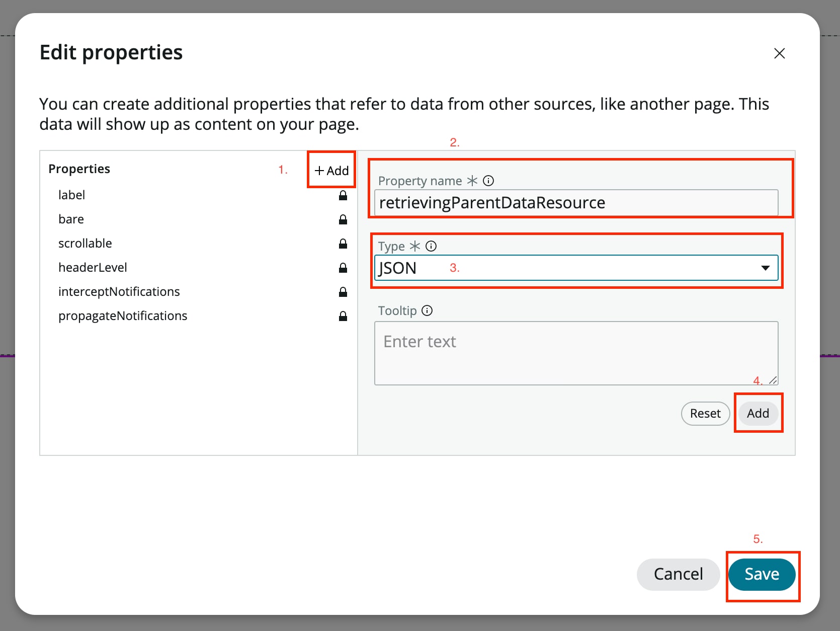Toggle the lock on the scrollable property
The width and height of the screenshot is (840, 631).
343,244
